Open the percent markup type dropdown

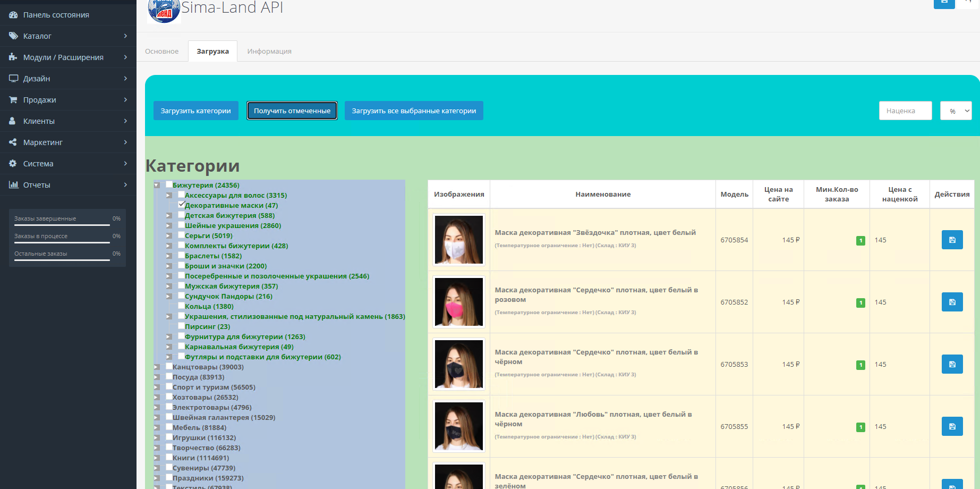pyautogui.click(x=956, y=111)
